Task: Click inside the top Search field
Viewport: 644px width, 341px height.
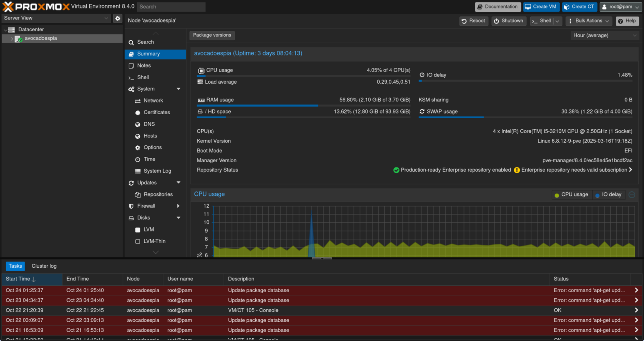Action: tap(171, 6)
